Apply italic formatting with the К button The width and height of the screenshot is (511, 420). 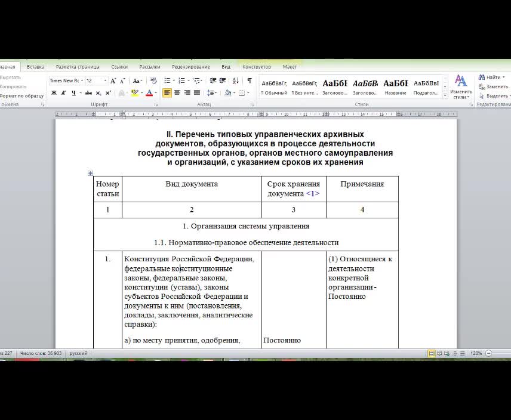click(63, 93)
